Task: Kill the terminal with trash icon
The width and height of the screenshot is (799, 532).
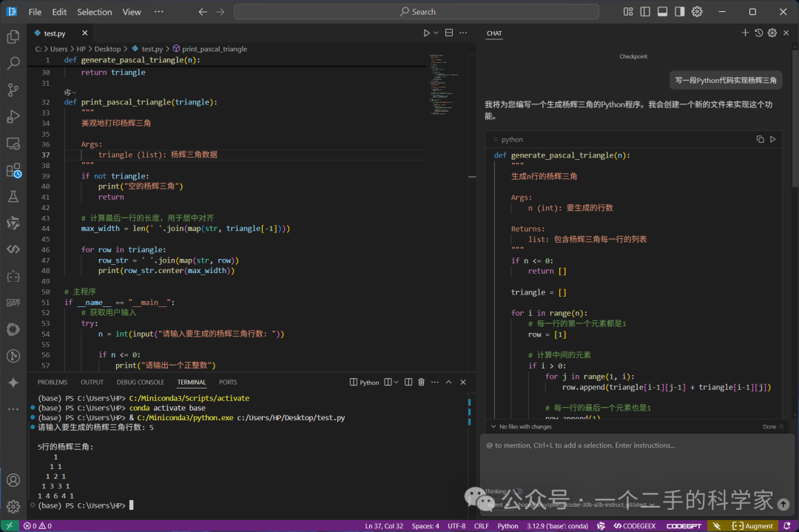Action: coord(422,383)
